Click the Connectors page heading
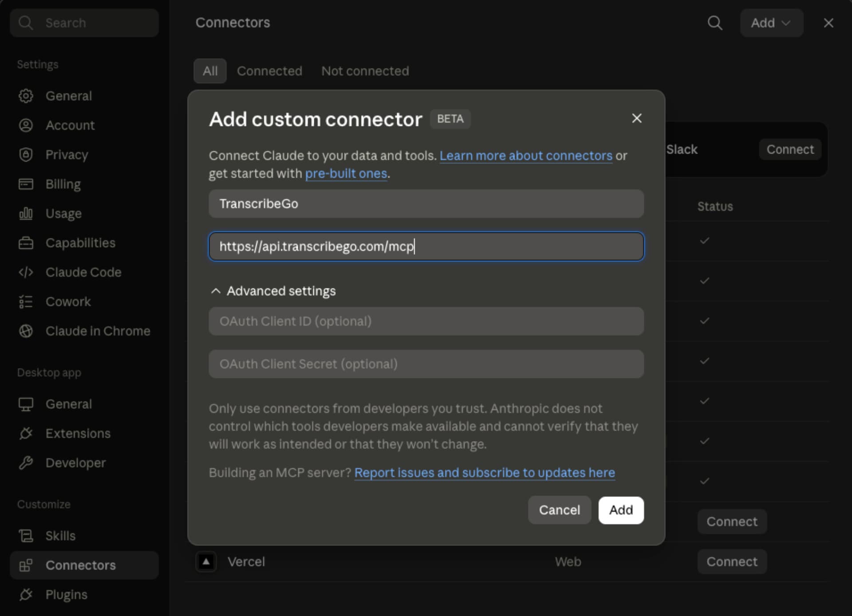 coord(233,23)
